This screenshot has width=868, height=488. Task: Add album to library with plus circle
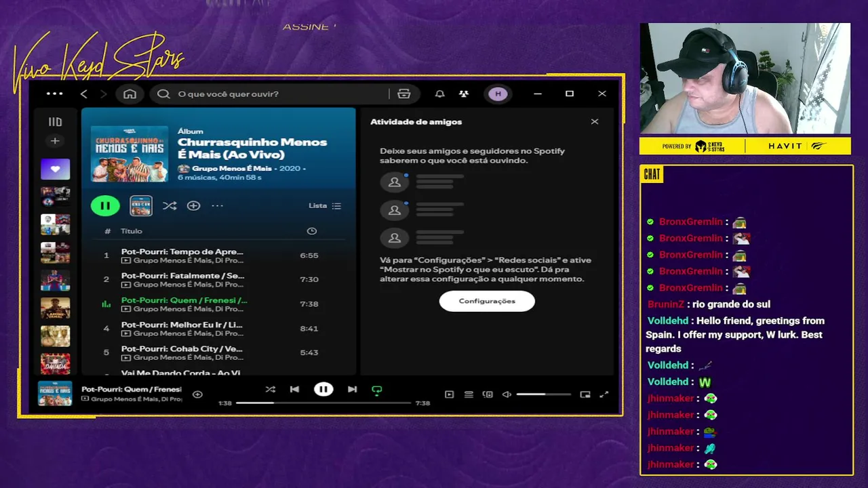pos(193,205)
